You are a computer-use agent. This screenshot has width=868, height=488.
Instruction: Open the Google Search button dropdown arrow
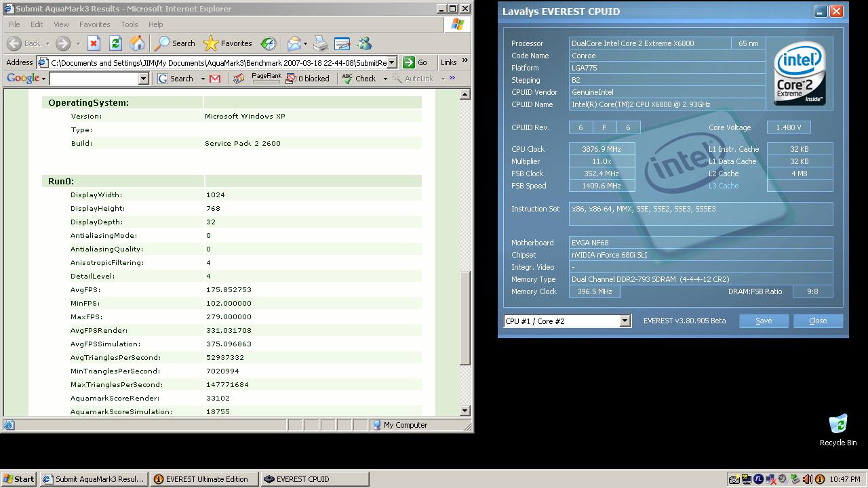tap(202, 79)
